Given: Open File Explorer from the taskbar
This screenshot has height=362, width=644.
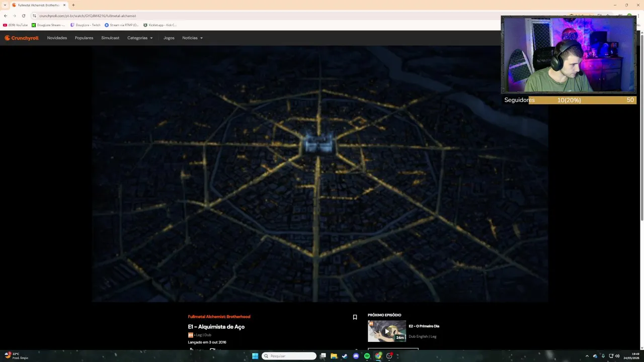Looking at the screenshot, I should [334, 356].
